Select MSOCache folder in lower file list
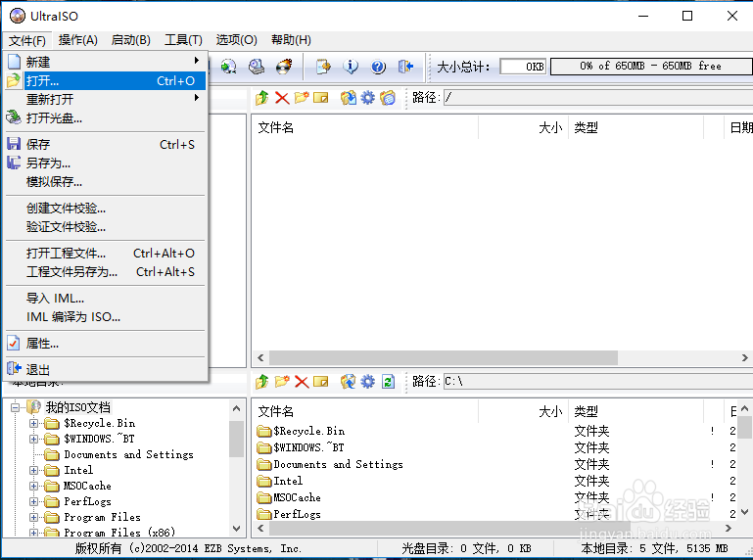 [289, 497]
